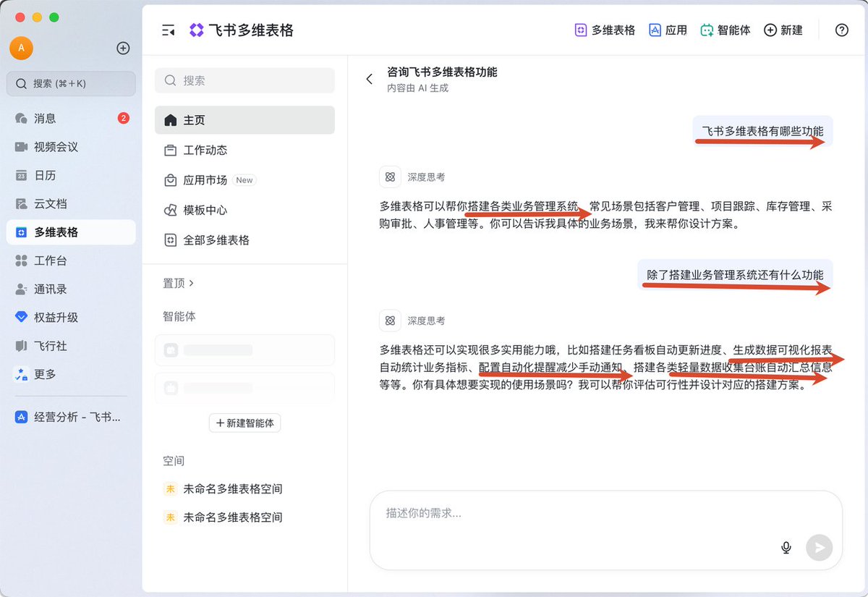Viewport: 868px width, 597px height.
Task: Open the 经营分析 - 飞书 sidebar item
Action: [71, 417]
